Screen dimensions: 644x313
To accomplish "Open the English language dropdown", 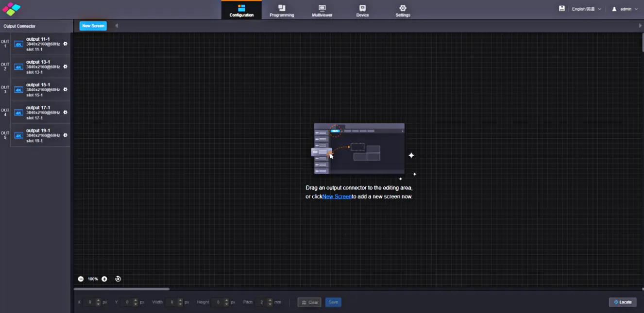I will tap(586, 9).
